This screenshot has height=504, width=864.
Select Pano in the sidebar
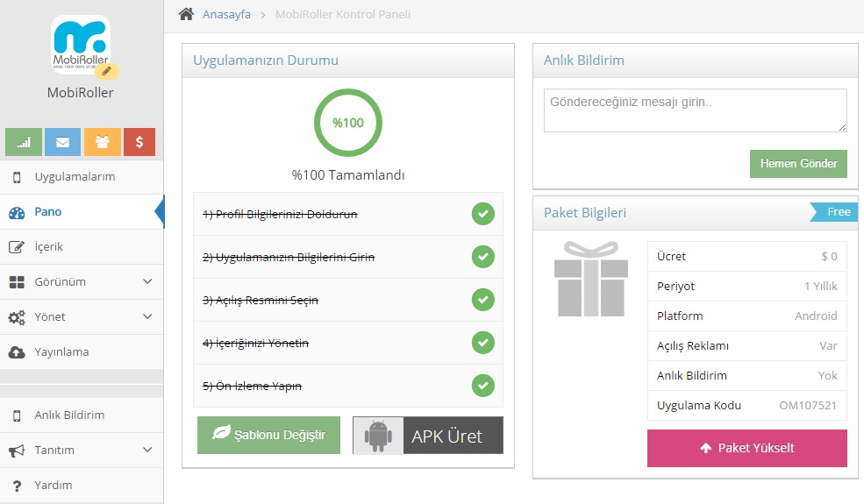82,212
